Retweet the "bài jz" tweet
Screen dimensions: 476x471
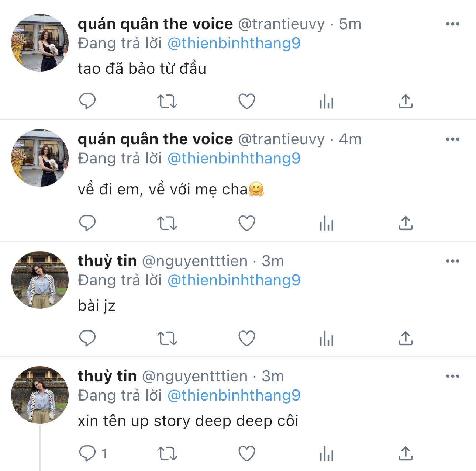pos(167,338)
